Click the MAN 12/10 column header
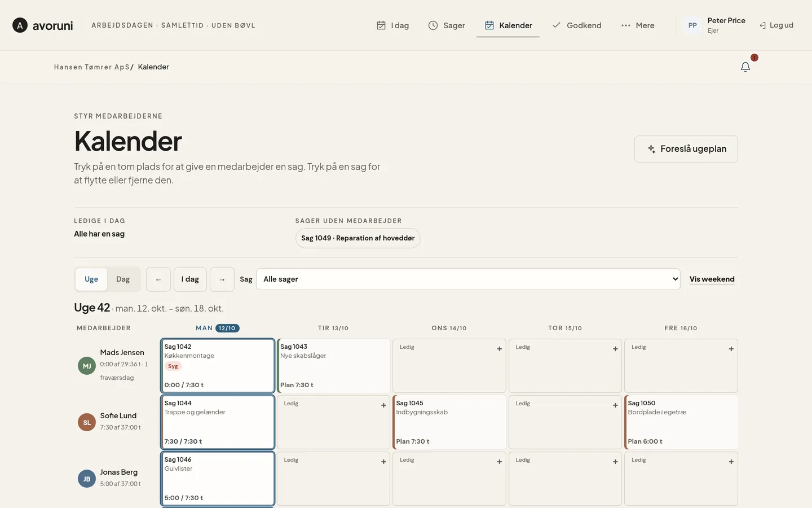Screen dimensions: 812x508 218,328
